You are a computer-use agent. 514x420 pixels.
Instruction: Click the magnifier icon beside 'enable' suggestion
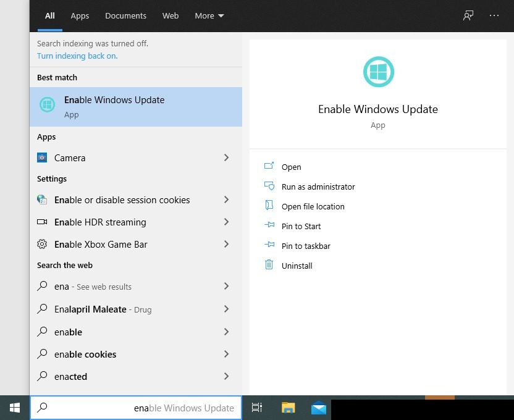pyautogui.click(x=42, y=332)
